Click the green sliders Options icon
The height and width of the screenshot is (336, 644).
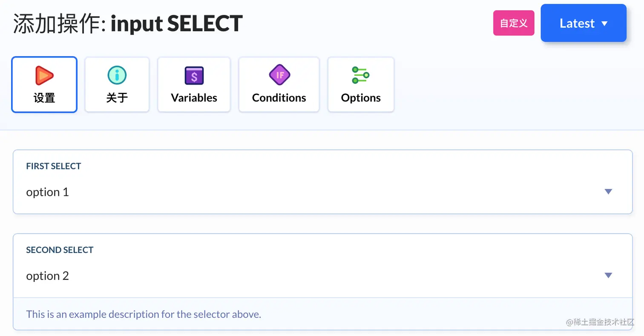360,75
